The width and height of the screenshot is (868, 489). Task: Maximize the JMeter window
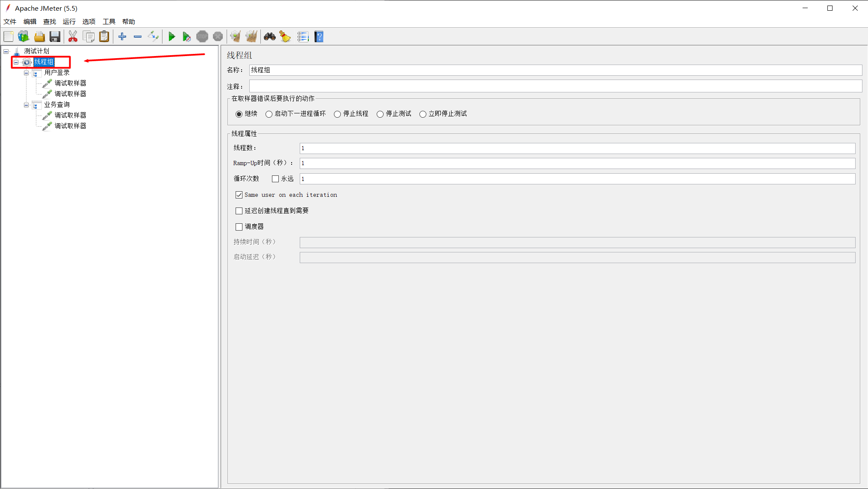830,8
